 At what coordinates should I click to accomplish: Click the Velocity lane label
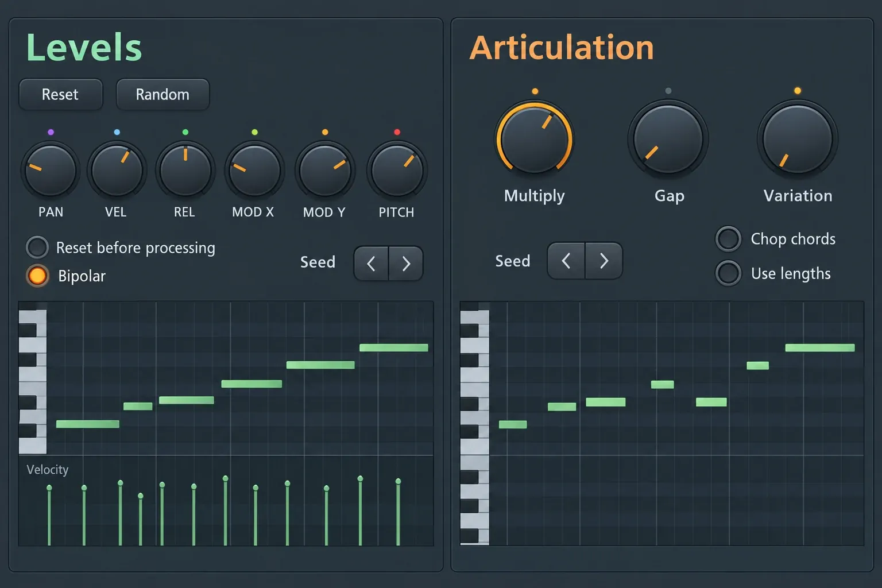coord(48,470)
